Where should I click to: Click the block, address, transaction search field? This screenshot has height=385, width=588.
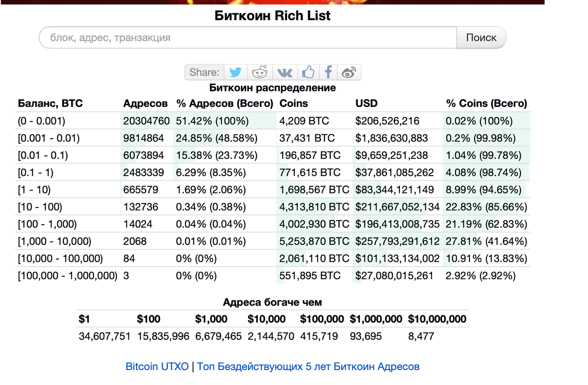[x=248, y=38]
